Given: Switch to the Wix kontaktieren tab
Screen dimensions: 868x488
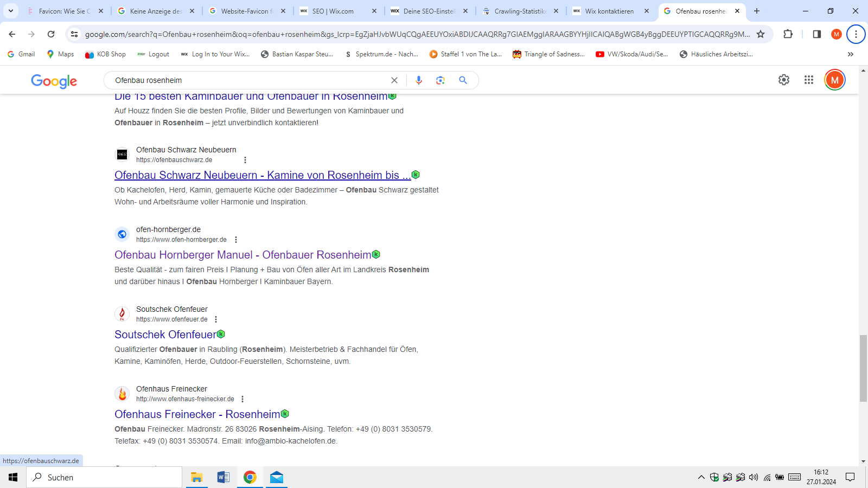Looking at the screenshot, I should point(609,11).
